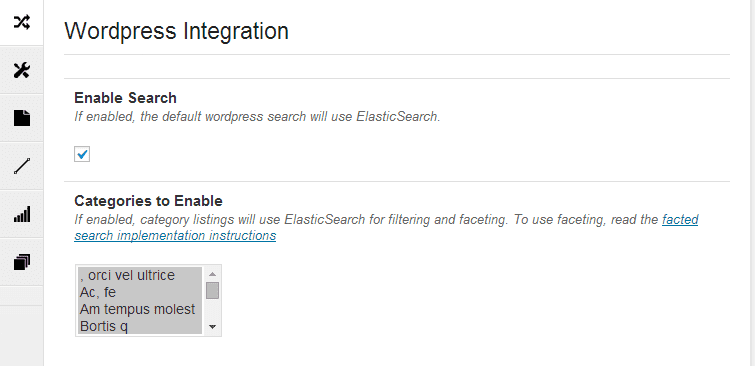Select the diagonal line sidebar icon
Screen dimensions: 755x366
(x=22, y=166)
